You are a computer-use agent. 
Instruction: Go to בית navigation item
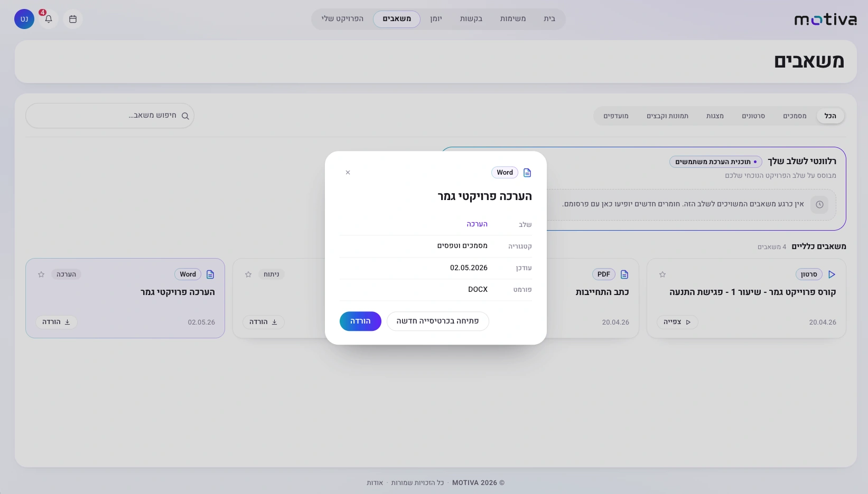coord(549,19)
